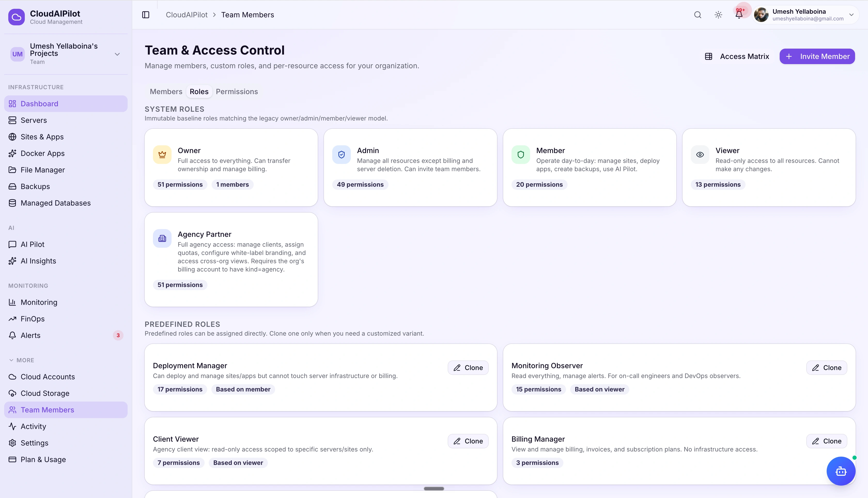Toggle the sidebar panel icon
868x498 pixels.
[x=146, y=15]
